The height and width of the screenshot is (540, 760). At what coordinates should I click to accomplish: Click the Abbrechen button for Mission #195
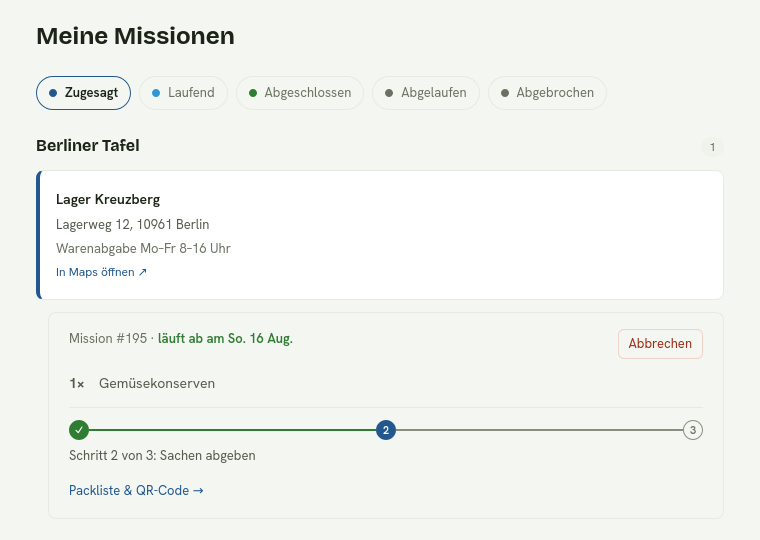coord(660,344)
